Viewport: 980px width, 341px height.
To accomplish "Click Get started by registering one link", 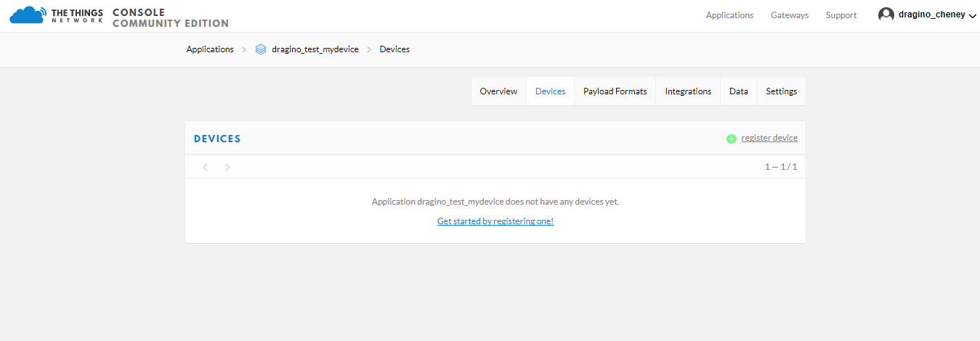I will (x=495, y=221).
